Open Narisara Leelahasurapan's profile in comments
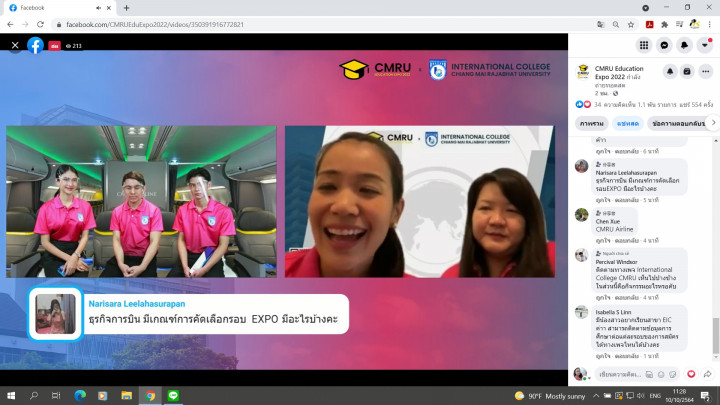720x405 pixels. tap(626, 173)
